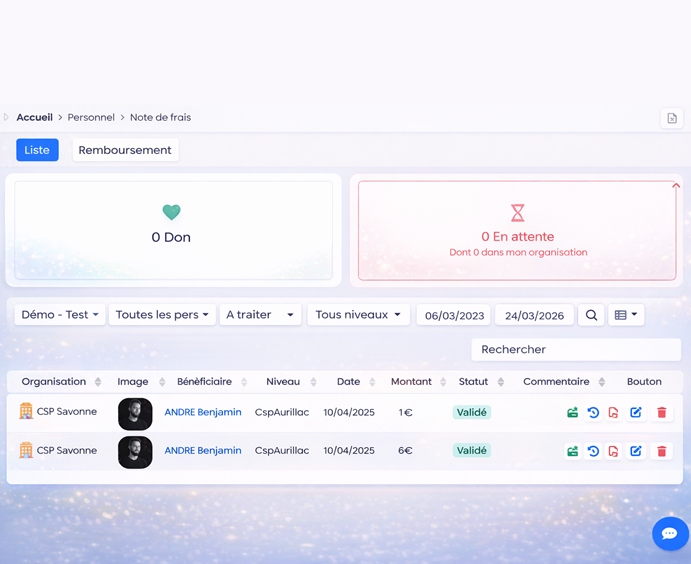The height and width of the screenshot is (564, 691).
Task: Go to Accueil in the breadcrumb
Action: coord(35,118)
